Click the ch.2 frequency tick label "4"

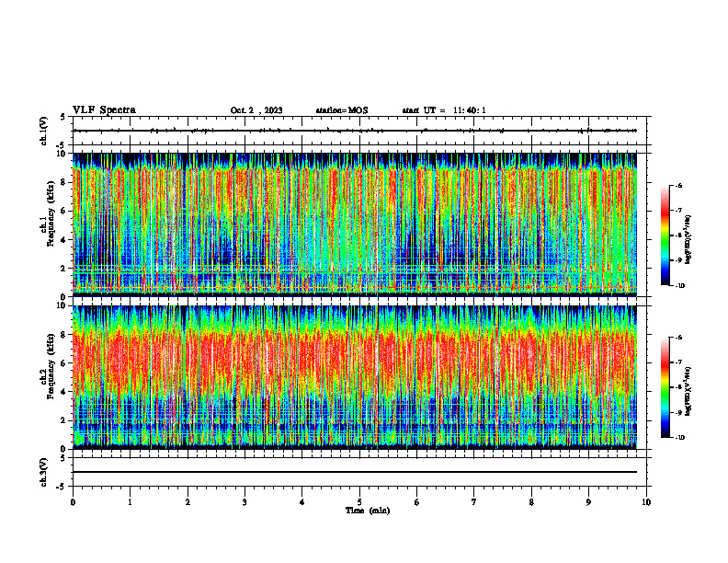coord(65,392)
